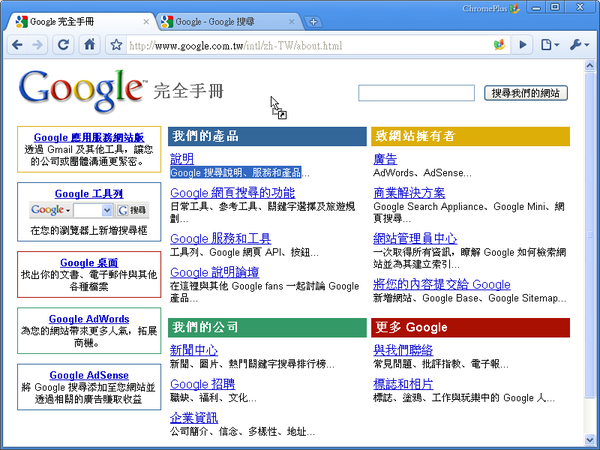
Task: Click the 我們的產品 section header
Action: 267,136
